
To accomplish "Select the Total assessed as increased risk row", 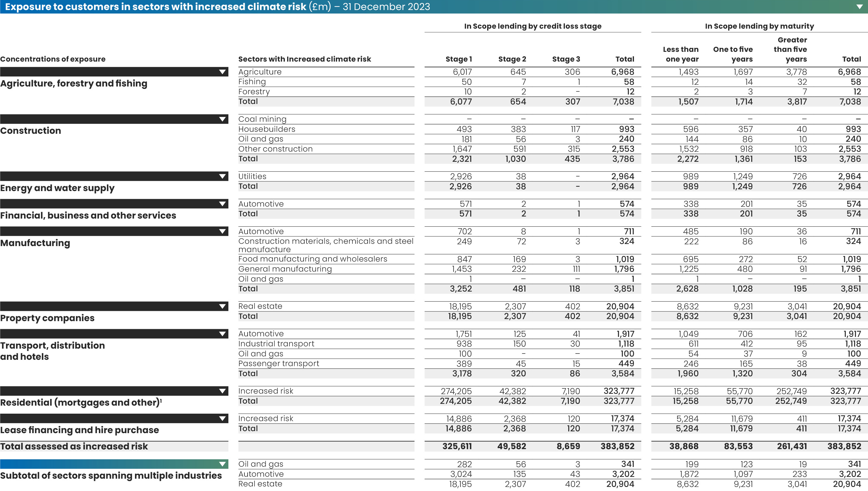I will click(74, 446).
